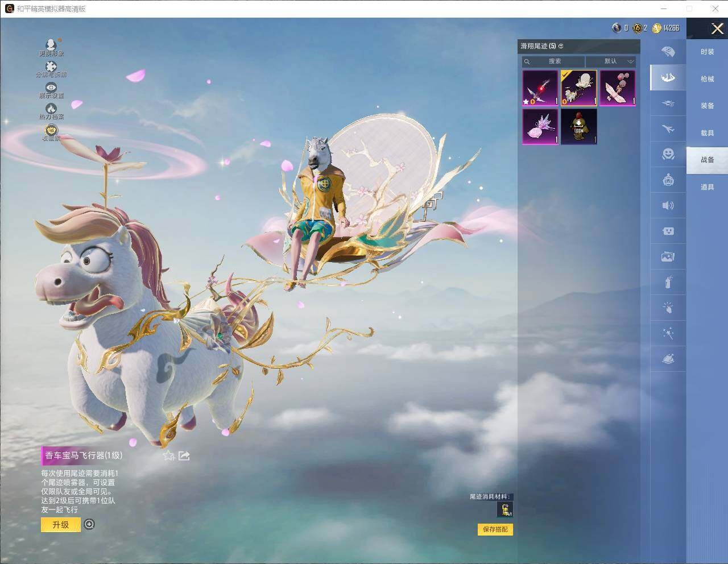728x564 pixels.
Task: Open the parachute skins category
Action: coord(668,52)
